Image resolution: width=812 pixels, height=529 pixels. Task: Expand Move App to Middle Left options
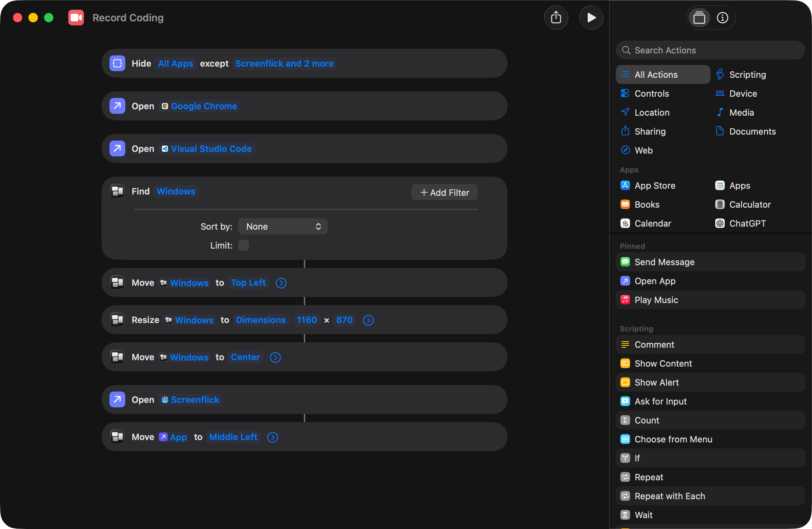pos(272,437)
